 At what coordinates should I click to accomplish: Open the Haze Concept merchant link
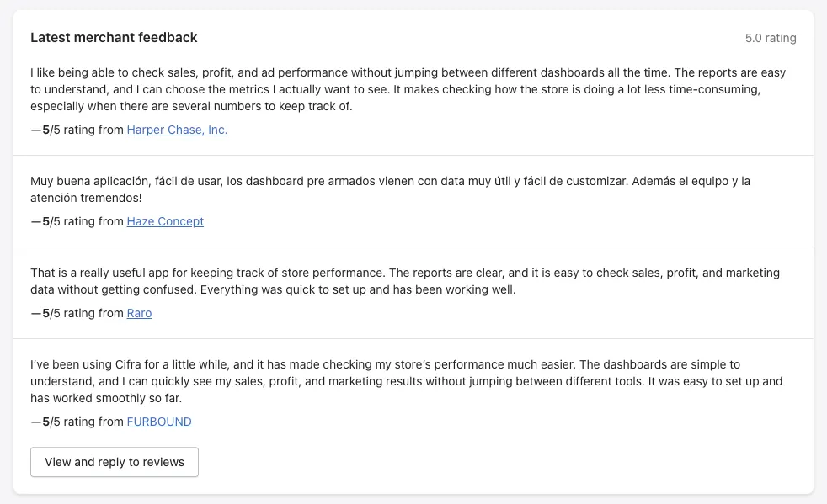click(x=165, y=221)
